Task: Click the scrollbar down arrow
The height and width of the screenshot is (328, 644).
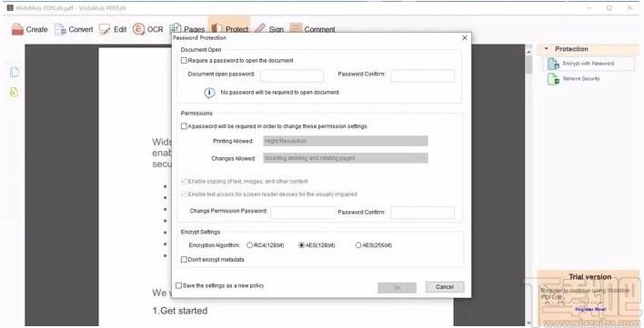Action: pyautogui.click(x=529, y=323)
